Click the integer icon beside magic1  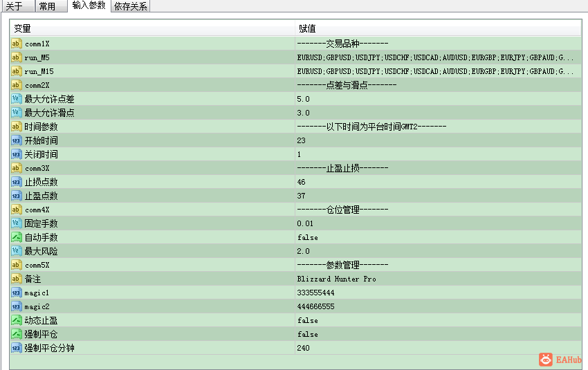point(16,293)
